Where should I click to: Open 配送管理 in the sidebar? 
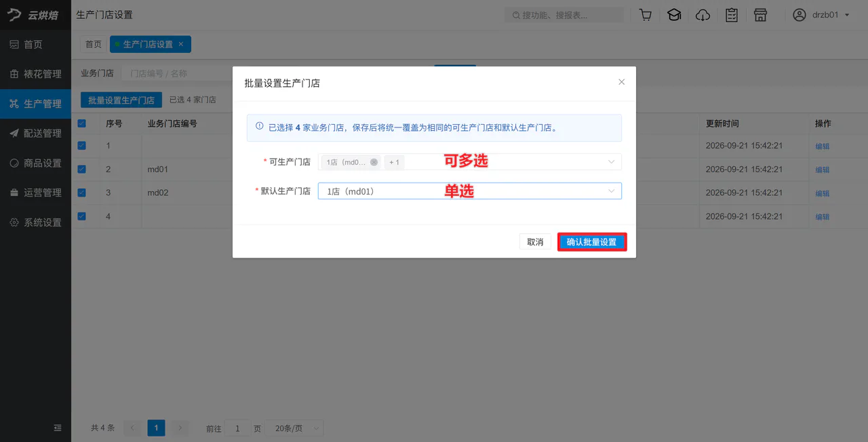[35, 134]
